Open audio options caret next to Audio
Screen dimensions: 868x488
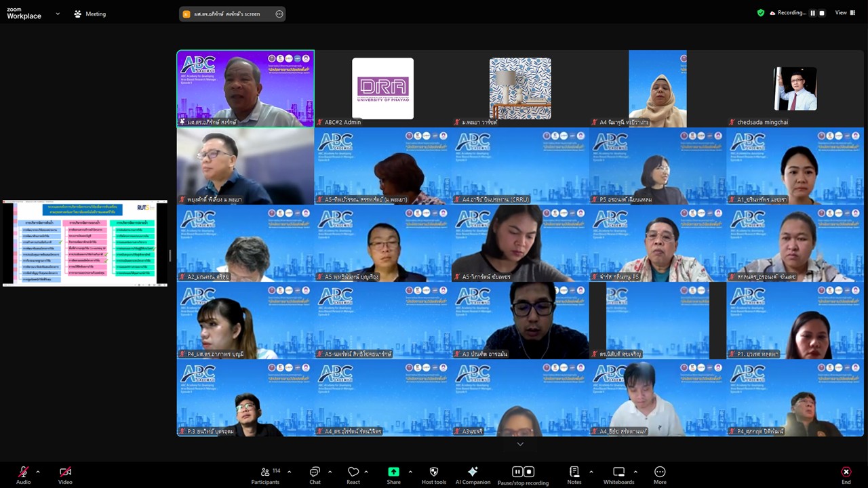(38, 472)
